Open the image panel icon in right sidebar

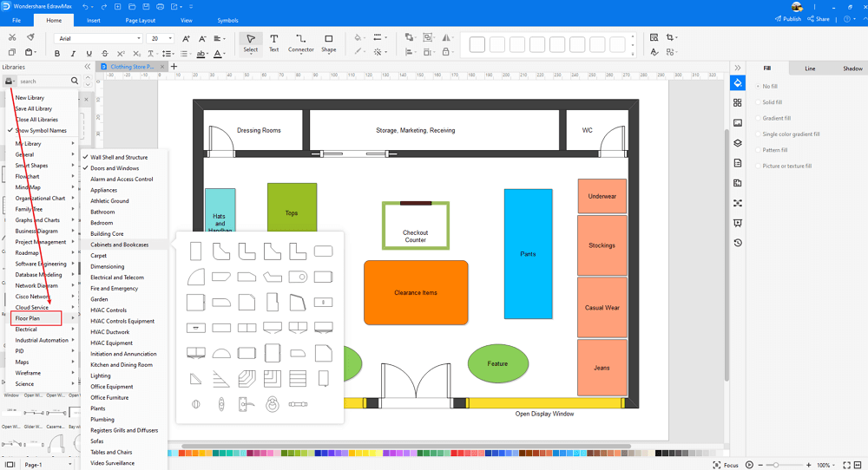click(737, 123)
